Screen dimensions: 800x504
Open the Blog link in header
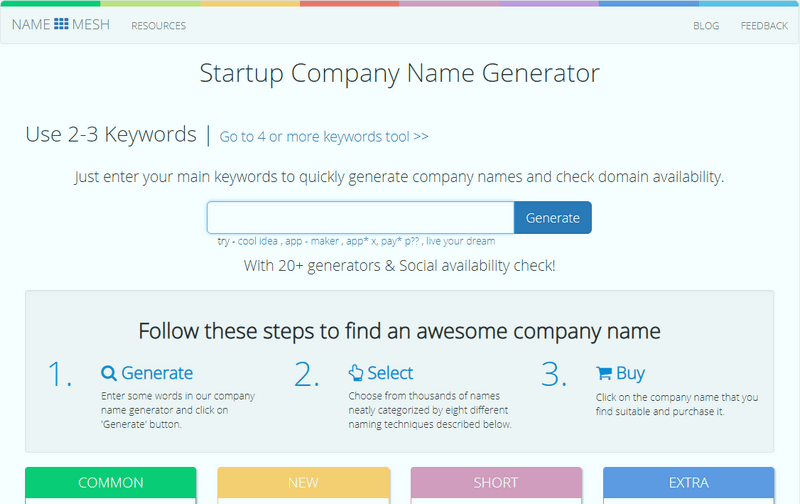(705, 26)
